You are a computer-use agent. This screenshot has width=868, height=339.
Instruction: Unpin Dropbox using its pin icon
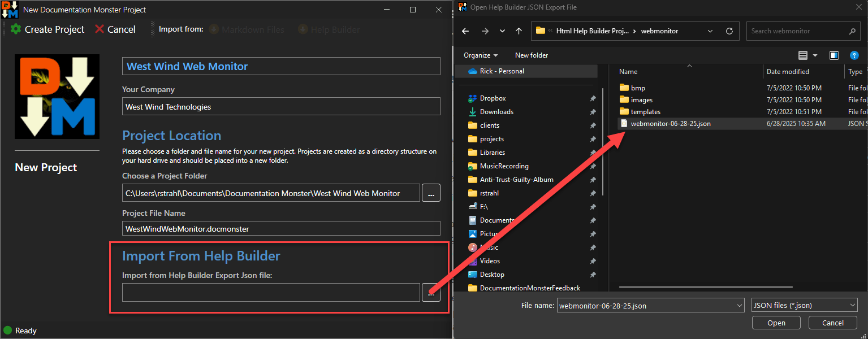coord(593,98)
